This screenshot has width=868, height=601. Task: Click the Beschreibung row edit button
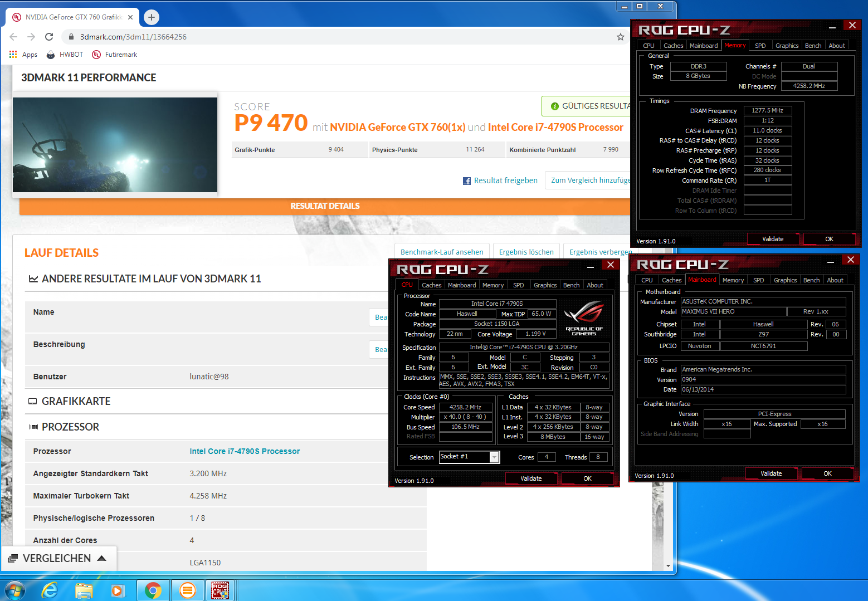[x=379, y=349]
